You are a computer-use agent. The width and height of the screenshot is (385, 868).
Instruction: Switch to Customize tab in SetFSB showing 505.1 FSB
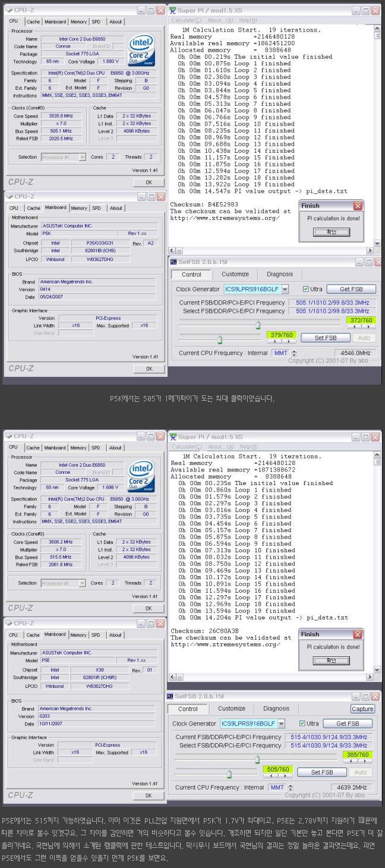tap(235, 274)
